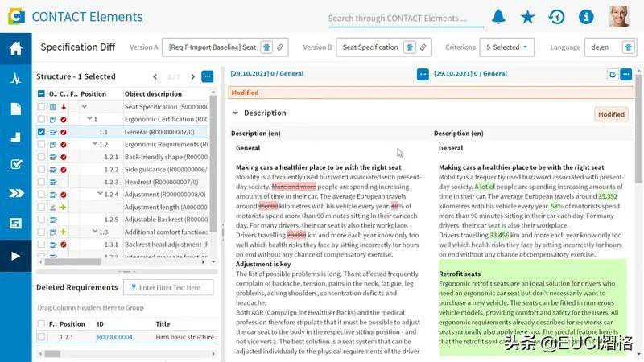Tick the checkbox for deleted requirement 1.2.1

(x=42, y=337)
